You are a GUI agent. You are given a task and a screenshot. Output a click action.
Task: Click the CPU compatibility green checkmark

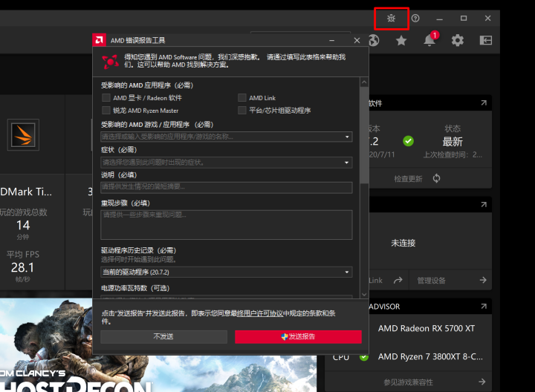pos(364,357)
